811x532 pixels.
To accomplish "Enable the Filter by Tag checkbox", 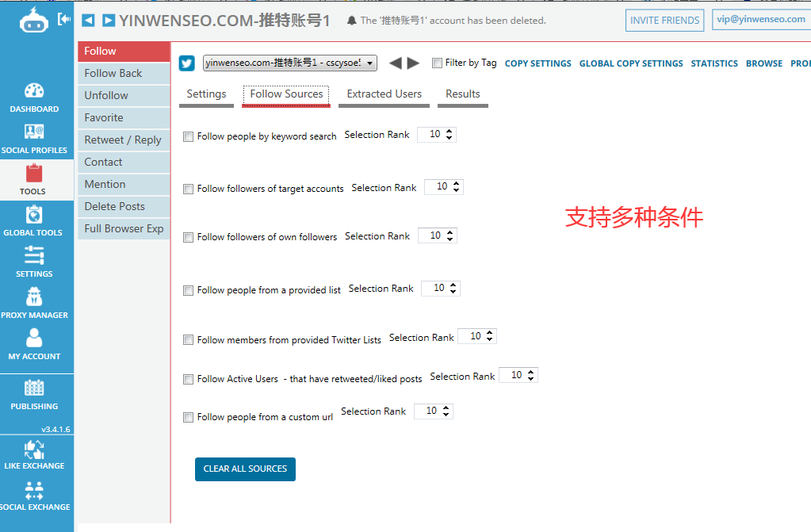I will 436,63.
